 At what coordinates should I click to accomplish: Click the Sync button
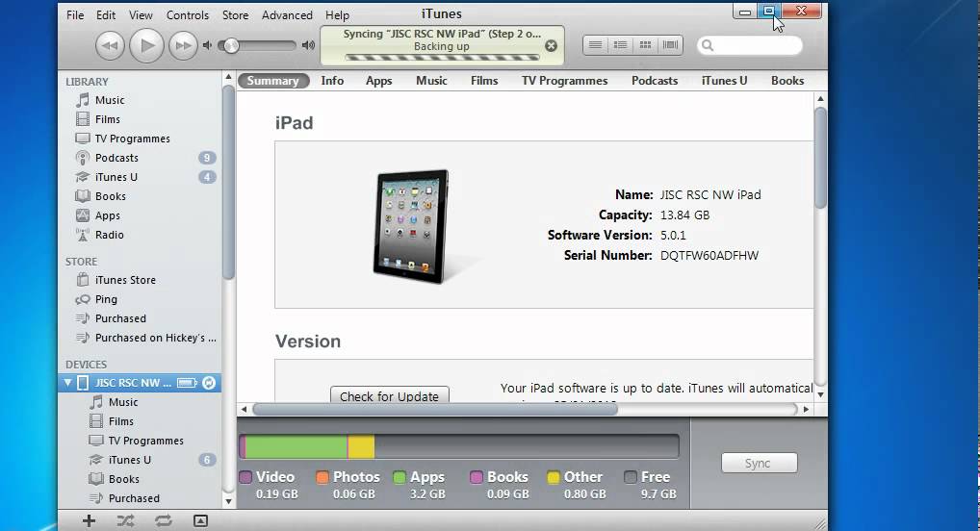(759, 463)
